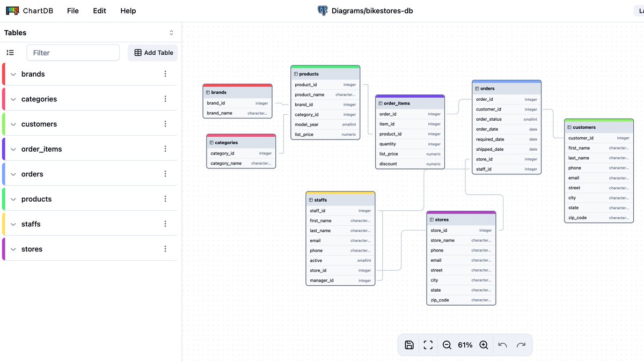Click the undo arrow icon
Viewport: 644px width, 362px height.
502,345
